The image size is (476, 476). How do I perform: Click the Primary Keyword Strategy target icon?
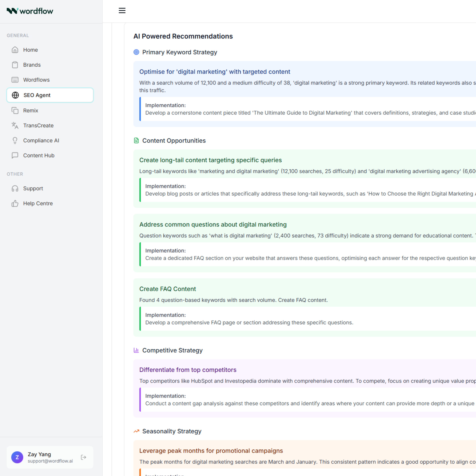[x=136, y=52]
